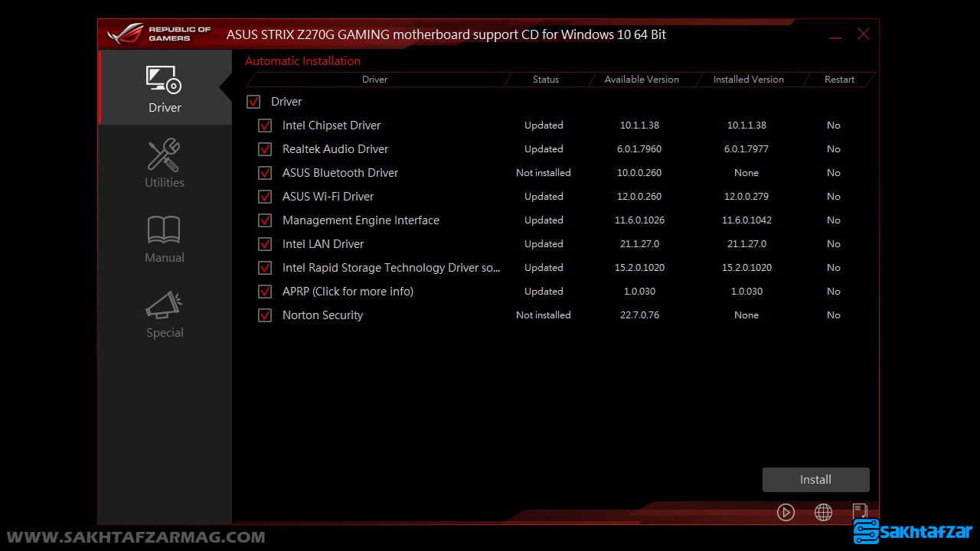Deselect the Realtek Audio Driver checkbox
The width and height of the screenshot is (980, 551).
(x=265, y=149)
